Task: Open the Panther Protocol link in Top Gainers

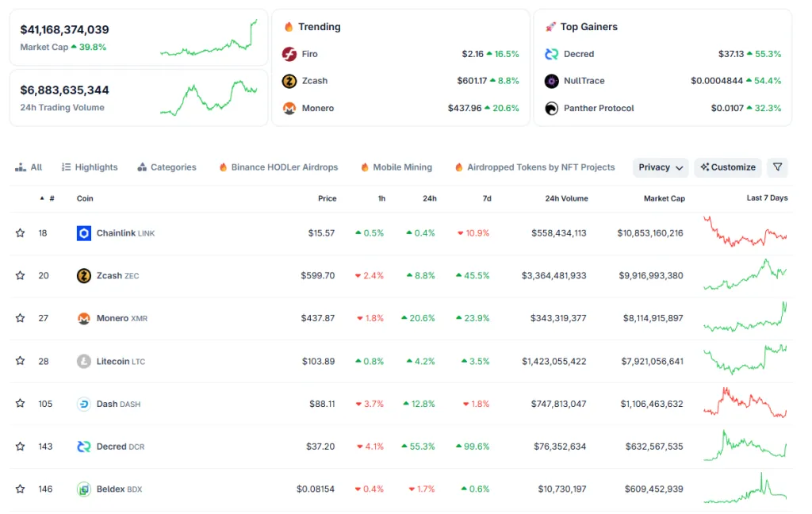Action: (598, 108)
